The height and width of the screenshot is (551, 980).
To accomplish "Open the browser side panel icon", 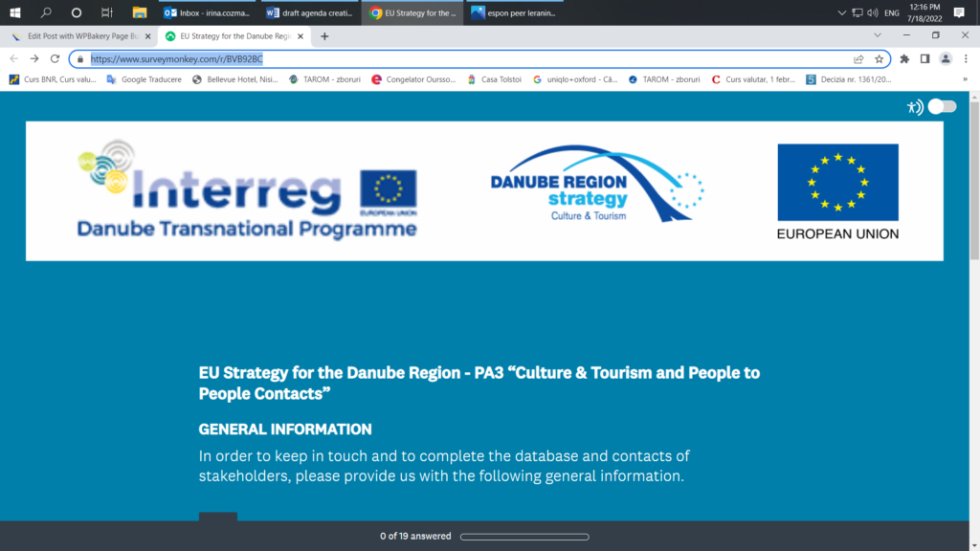I will pyautogui.click(x=924, y=58).
